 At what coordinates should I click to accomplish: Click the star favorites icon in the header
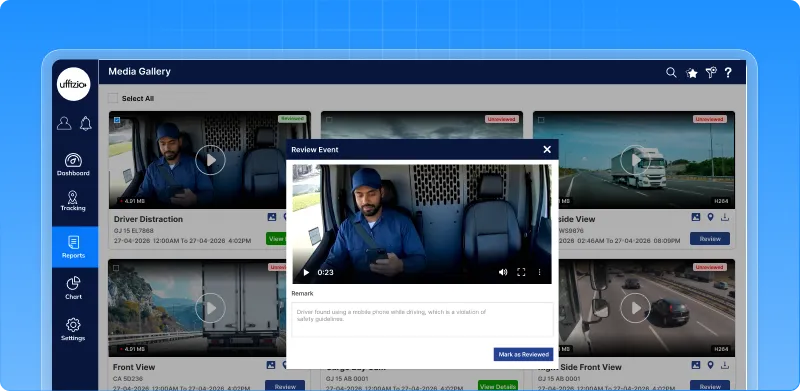[691, 72]
